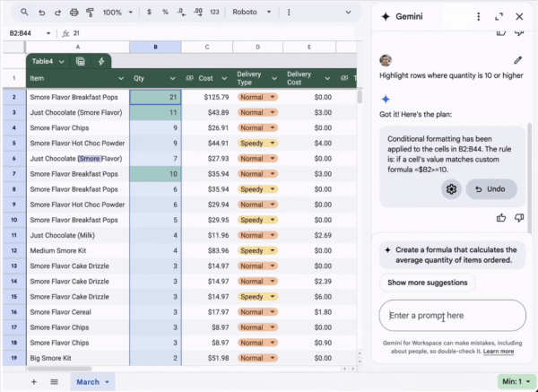Viewport: 538px width, 392px height.
Task: Decrease decimal places
Action: (181, 12)
